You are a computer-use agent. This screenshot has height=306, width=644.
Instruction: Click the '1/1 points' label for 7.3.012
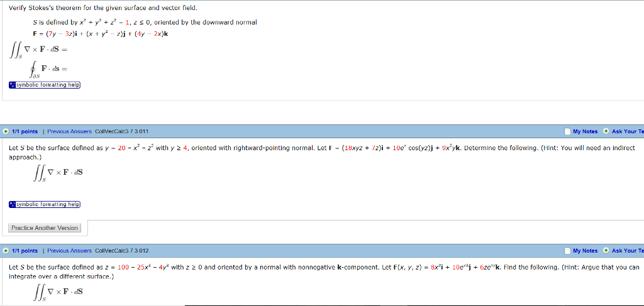[x=25, y=251]
